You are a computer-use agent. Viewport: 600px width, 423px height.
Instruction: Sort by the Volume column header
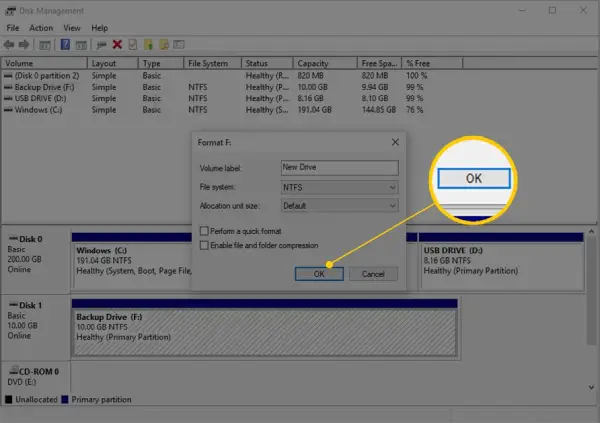point(44,64)
